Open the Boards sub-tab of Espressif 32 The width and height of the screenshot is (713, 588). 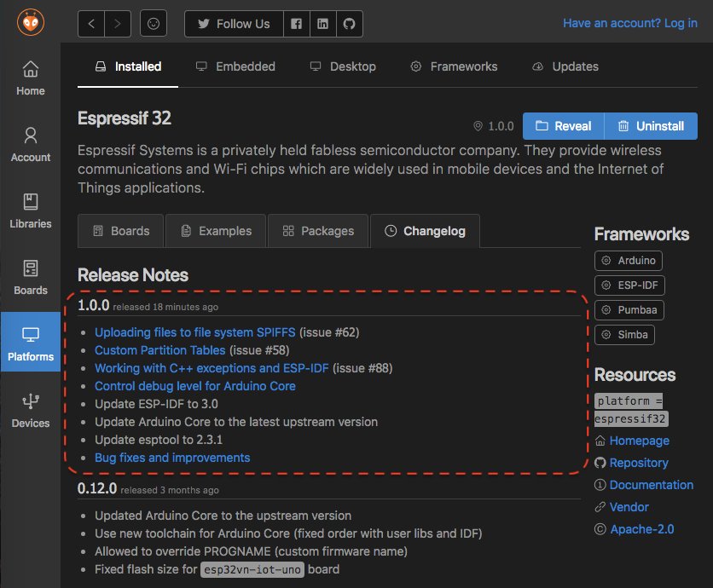pos(121,231)
